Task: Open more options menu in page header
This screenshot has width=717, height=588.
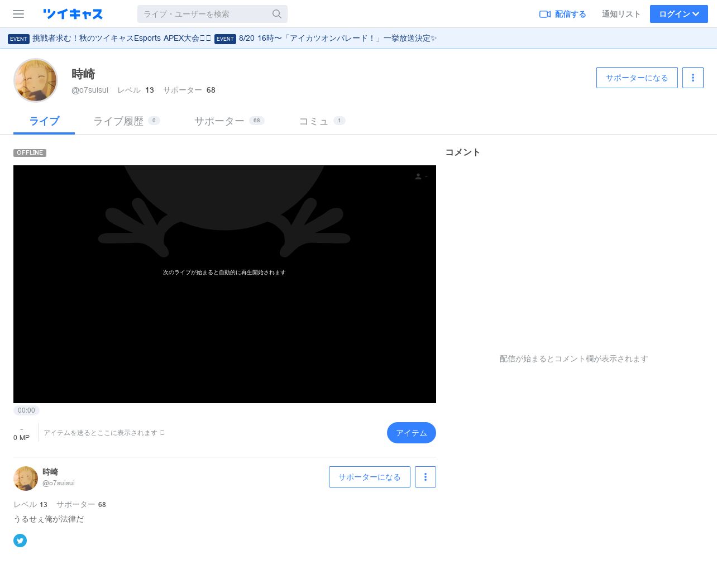Action: point(693,78)
